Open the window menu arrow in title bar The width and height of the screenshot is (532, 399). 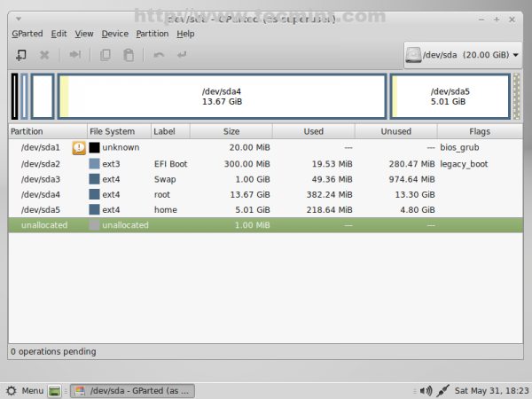[x=19, y=19]
